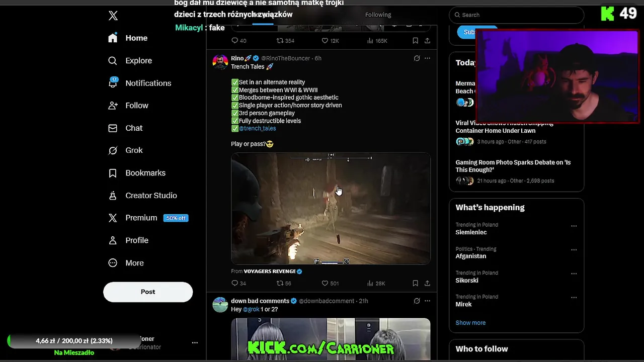Viewport: 644px width, 362px height.
Task: Repost Rino's tweet showing 56 reposts
Action: pyautogui.click(x=284, y=284)
